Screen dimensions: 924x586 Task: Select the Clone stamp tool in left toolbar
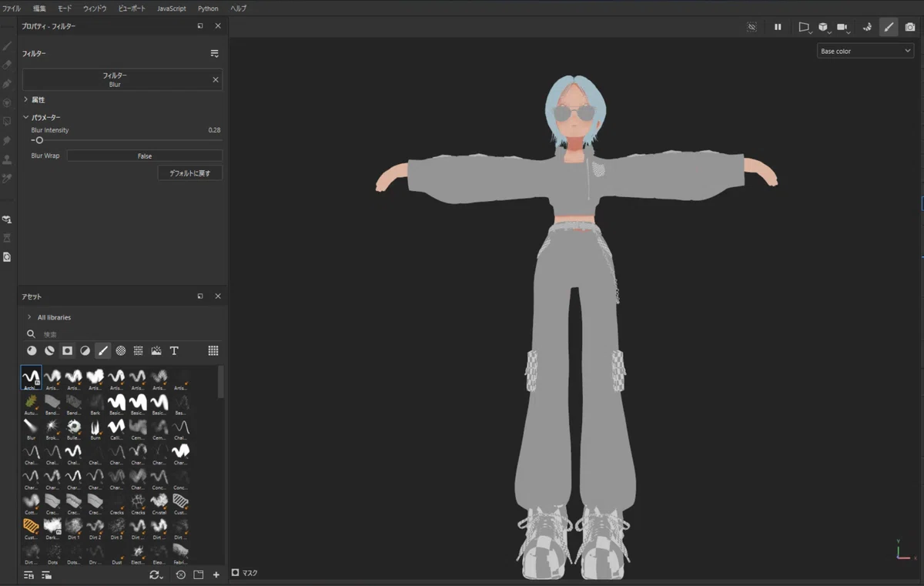point(7,160)
